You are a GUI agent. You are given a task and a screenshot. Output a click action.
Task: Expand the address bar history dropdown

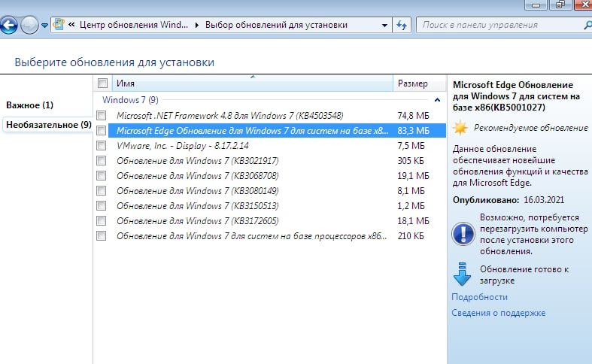coord(384,26)
